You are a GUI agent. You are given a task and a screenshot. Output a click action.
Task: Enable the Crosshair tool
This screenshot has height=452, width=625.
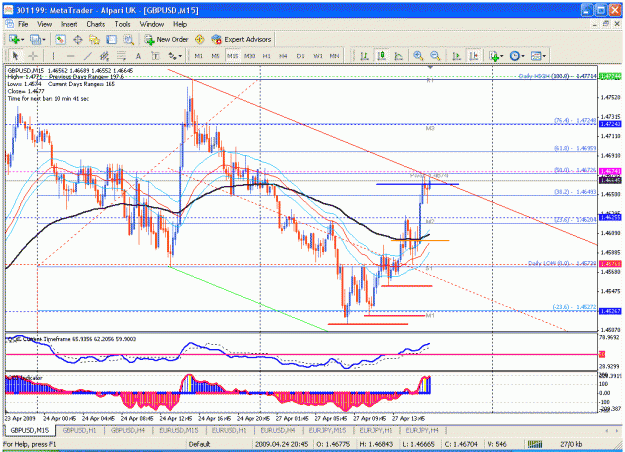(x=33, y=56)
